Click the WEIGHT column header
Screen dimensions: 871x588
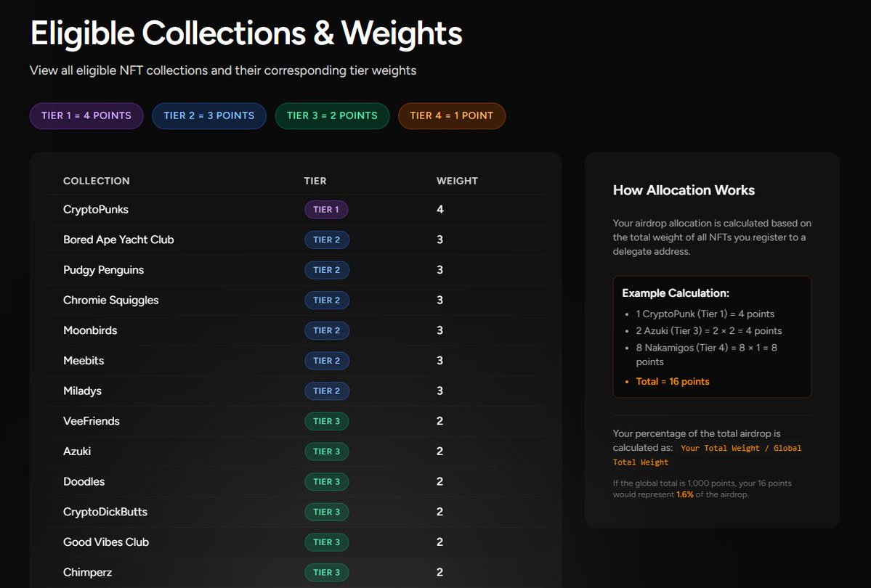457,181
